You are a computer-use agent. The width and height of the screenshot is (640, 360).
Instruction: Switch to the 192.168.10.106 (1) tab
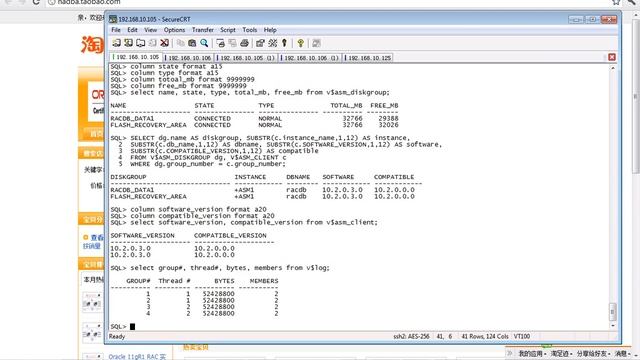coord(310,58)
